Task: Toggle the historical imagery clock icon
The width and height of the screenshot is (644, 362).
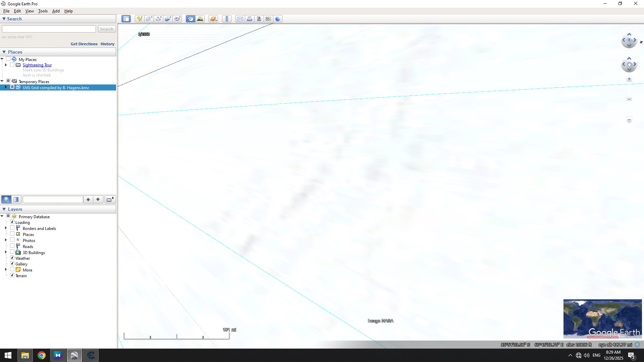Action: 191,19
